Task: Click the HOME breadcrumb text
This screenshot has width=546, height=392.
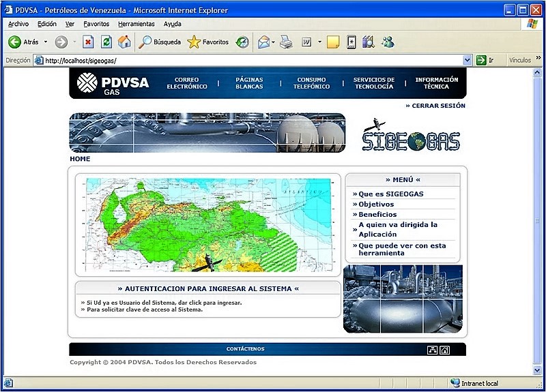Action: click(80, 159)
